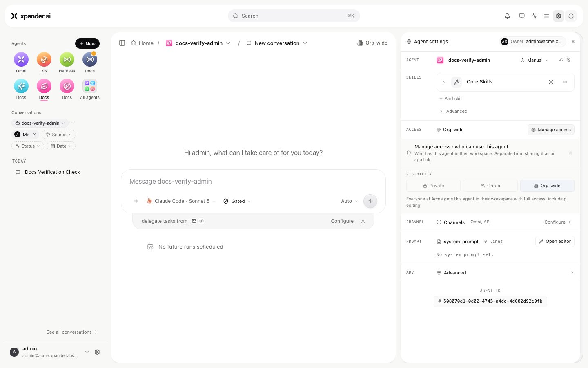Open the Date filter dropdown
The image size is (588, 368).
61,146
